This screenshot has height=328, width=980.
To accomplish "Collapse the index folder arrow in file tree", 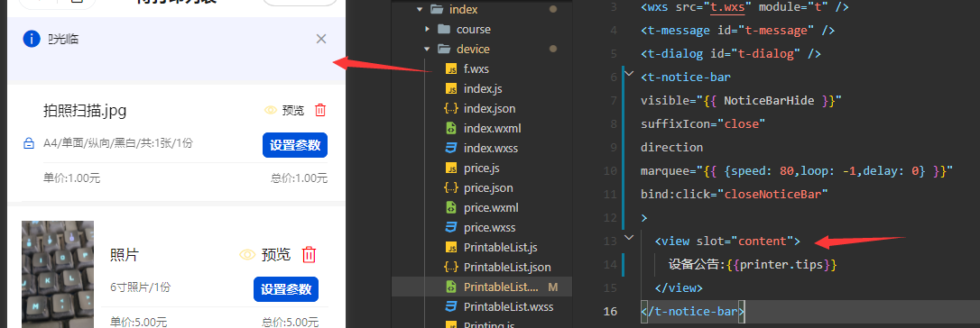I will pos(419,9).
